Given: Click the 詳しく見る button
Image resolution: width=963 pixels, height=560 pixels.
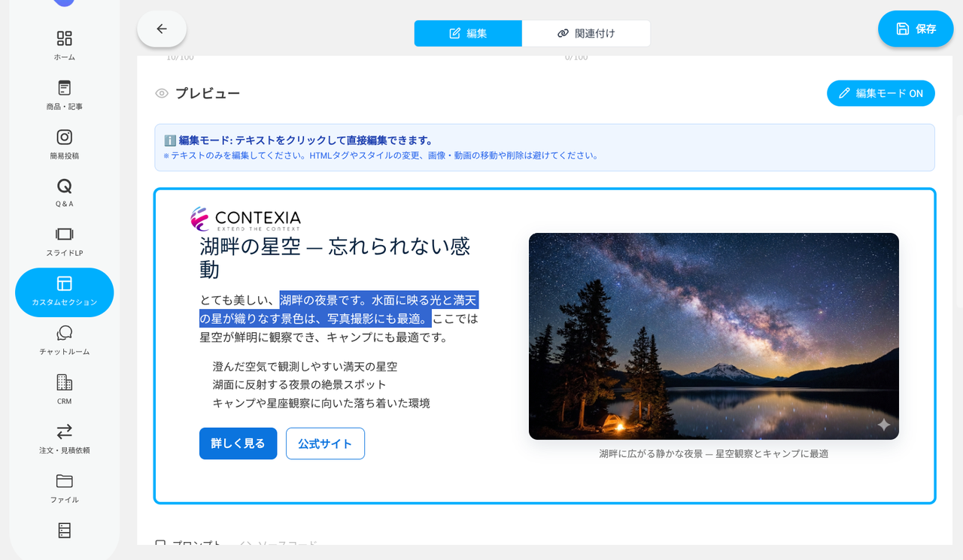Looking at the screenshot, I should point(238,443).
